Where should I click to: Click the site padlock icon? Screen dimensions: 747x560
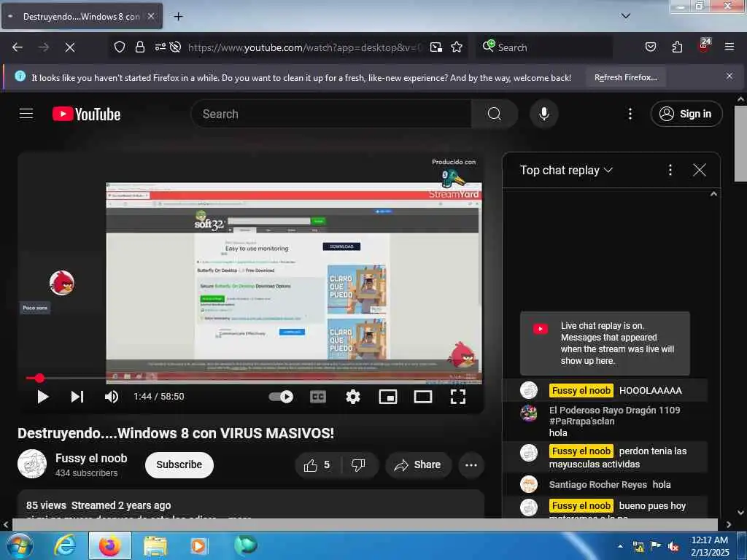click(x=139, y=47)
